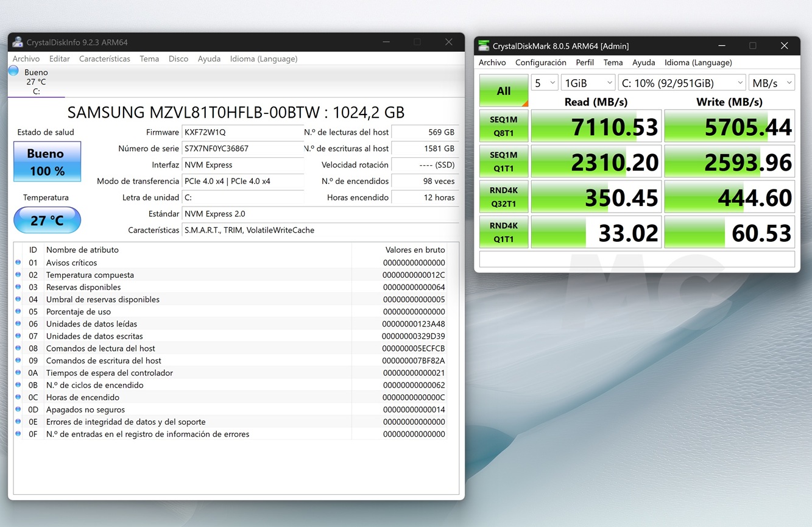This screenshot has height=527, width=812.
Task: Click the CrystalDiskMark application icon in the title bar
Action: coord(484,45)
